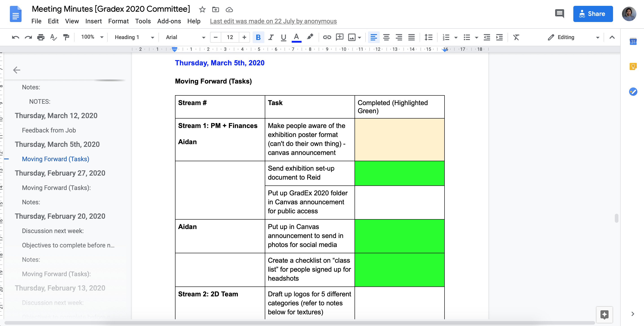
Task: Add a comment from toolbar
Action: click(340, 37)
